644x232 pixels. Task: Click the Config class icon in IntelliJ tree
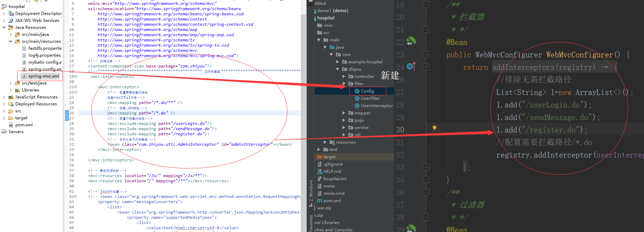pyautogui.click(x=357, y=91)
